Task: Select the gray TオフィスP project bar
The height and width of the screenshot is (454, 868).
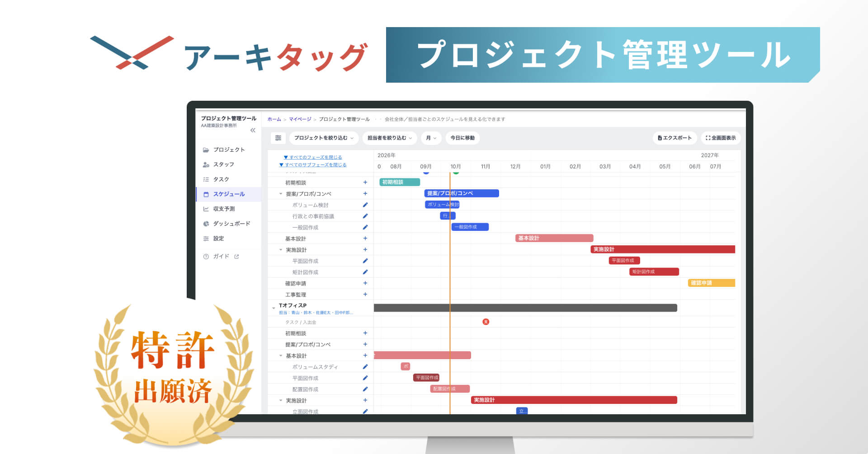Action: [x=525, y=308]
